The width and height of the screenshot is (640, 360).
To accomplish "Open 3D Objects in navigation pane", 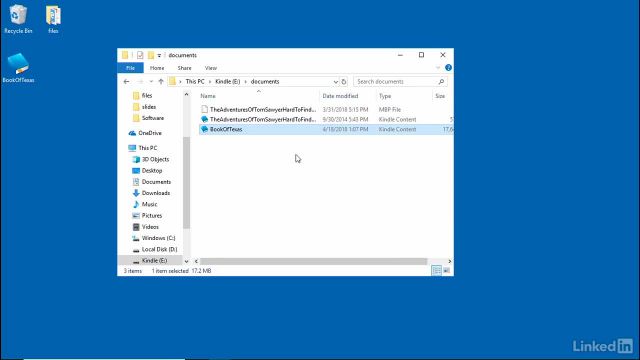I will pyautogui.click(x=155, y=159).
